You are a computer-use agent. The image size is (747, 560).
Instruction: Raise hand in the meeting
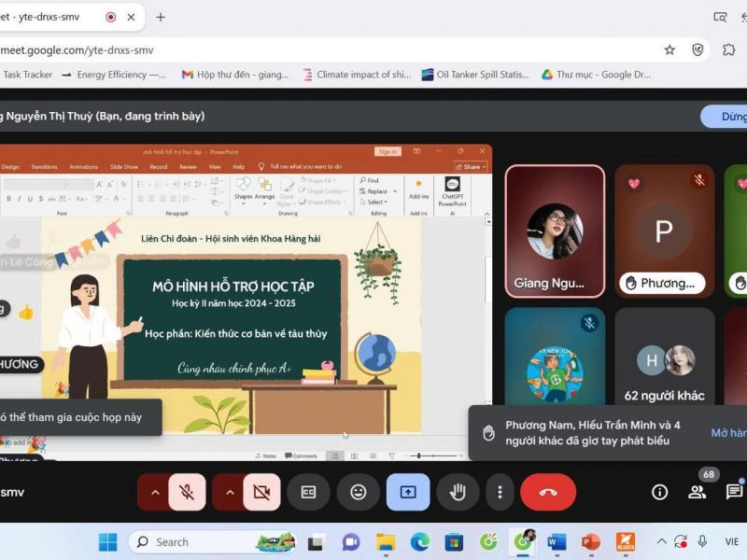[458, 492]
